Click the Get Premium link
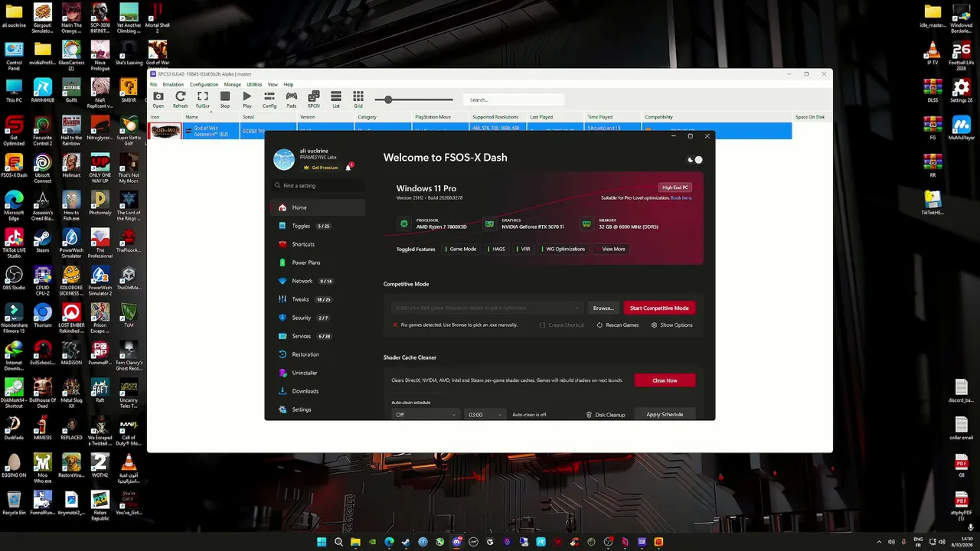Screen dimensions: 980x551 pos(321,168)
